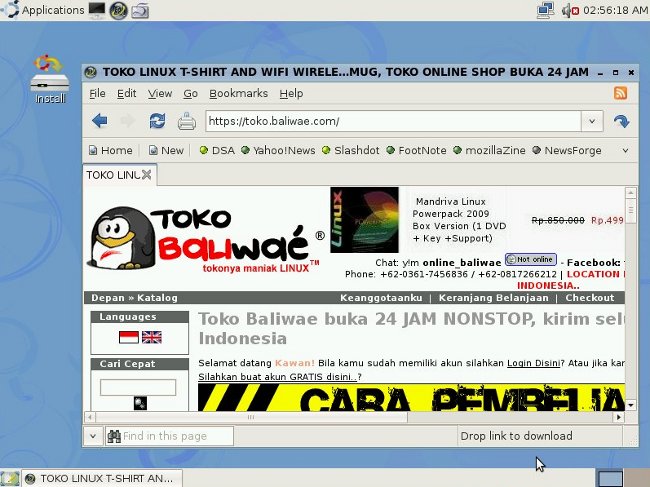The image size is (650, 487).
Task: Reload the page with the refresh icon
Action: pos(157,121)
